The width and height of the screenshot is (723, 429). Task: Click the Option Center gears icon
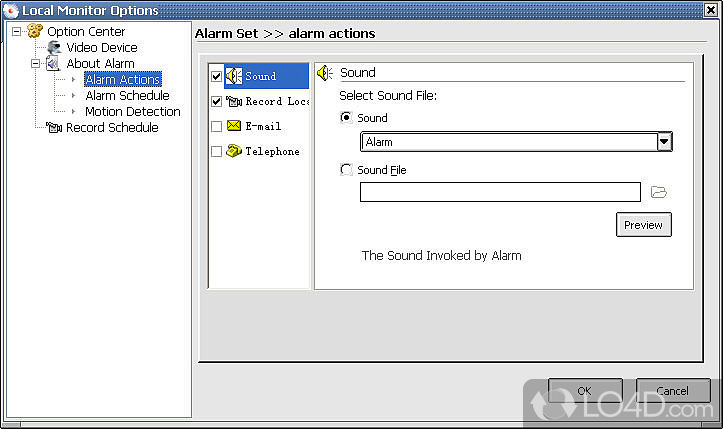[35, 31]
